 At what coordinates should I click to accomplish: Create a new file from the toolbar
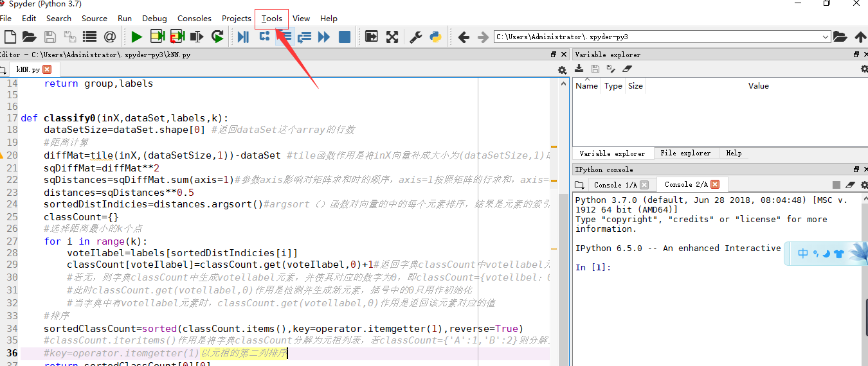point(10,37)
